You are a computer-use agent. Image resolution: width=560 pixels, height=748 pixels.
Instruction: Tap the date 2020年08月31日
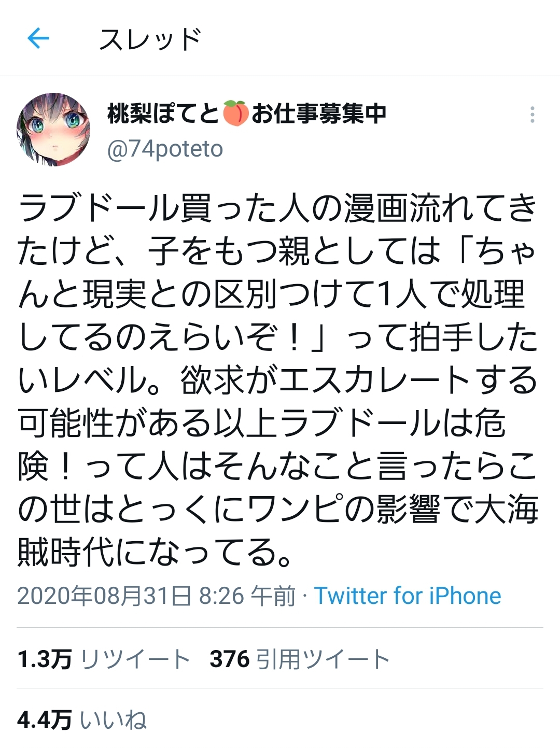tap(104, 596)
